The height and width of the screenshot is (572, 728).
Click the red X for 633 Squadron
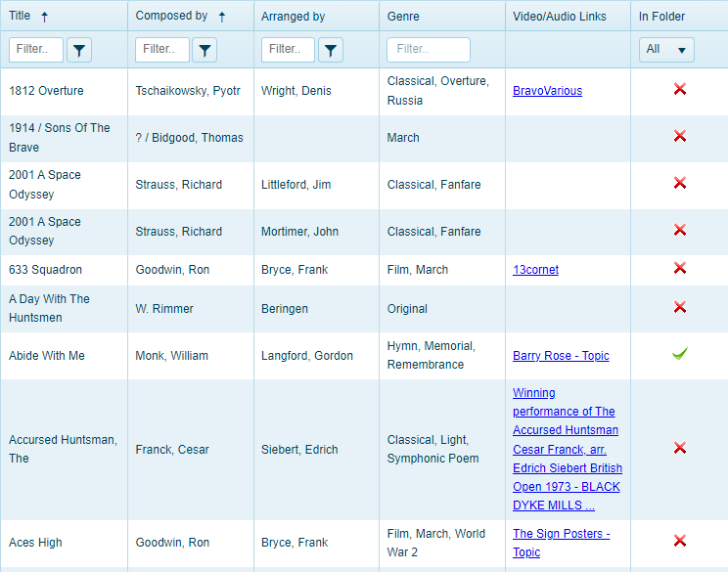[x=680, y=269]
